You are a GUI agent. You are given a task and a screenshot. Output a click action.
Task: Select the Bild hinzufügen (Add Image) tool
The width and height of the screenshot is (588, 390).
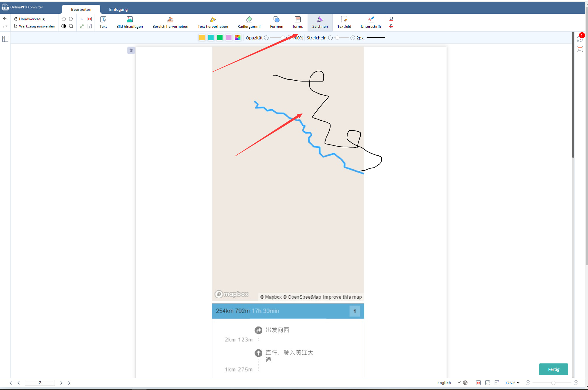pos(129,22)
